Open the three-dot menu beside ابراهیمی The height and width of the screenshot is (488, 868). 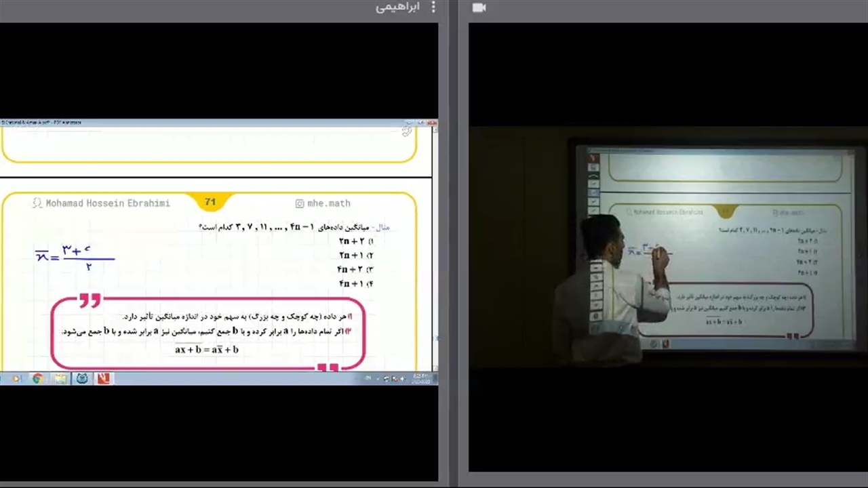[433, 7]
